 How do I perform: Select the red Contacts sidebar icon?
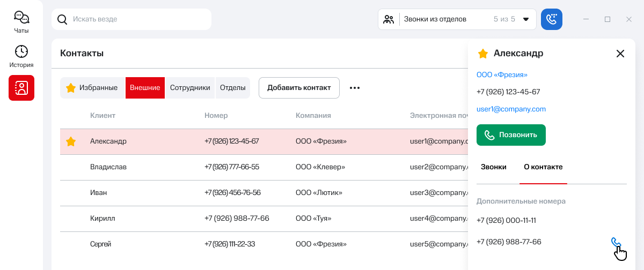pos(21,88)
